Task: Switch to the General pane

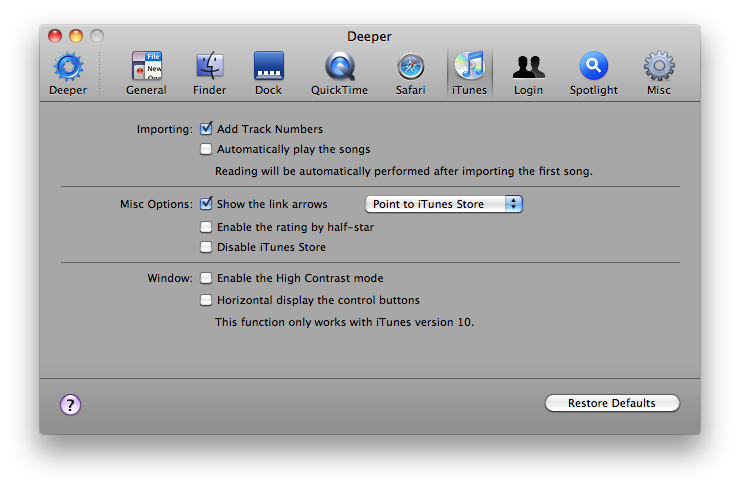Action: click(146, 73)
